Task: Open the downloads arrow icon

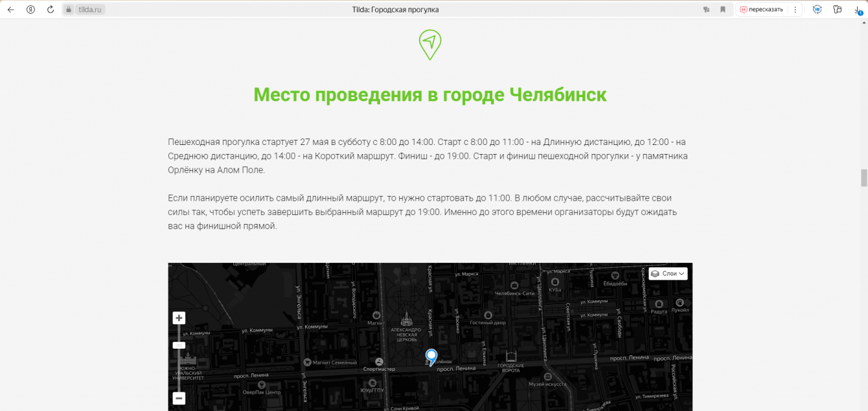Action: pos(858,10)
